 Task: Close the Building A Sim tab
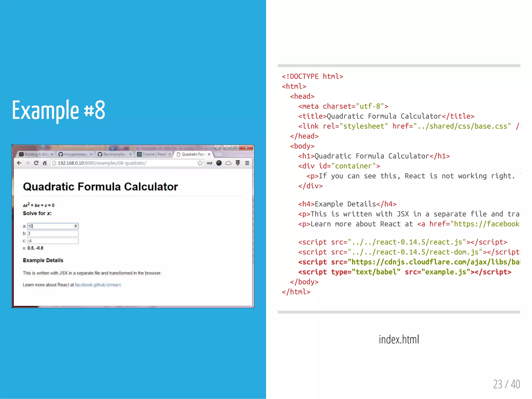point(52,154)
